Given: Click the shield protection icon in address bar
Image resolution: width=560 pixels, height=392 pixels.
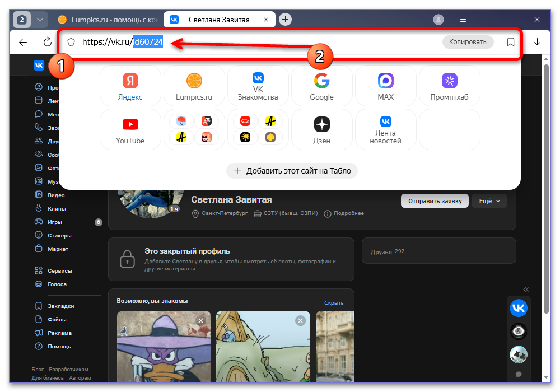Looking at the screenshot, I should point(71,42).
